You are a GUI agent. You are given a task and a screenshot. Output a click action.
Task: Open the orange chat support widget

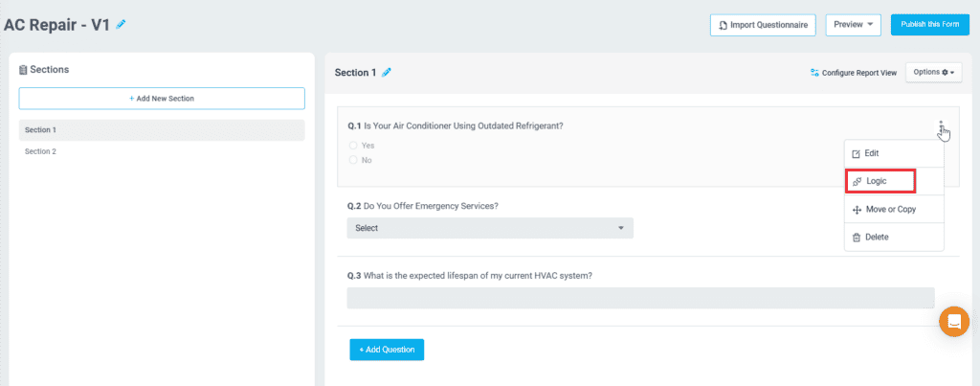coord(954,322)
